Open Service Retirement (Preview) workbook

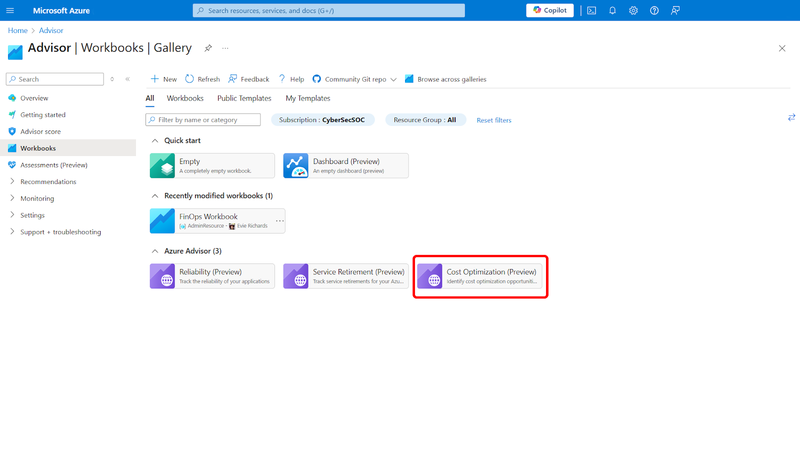pos(346,276)
